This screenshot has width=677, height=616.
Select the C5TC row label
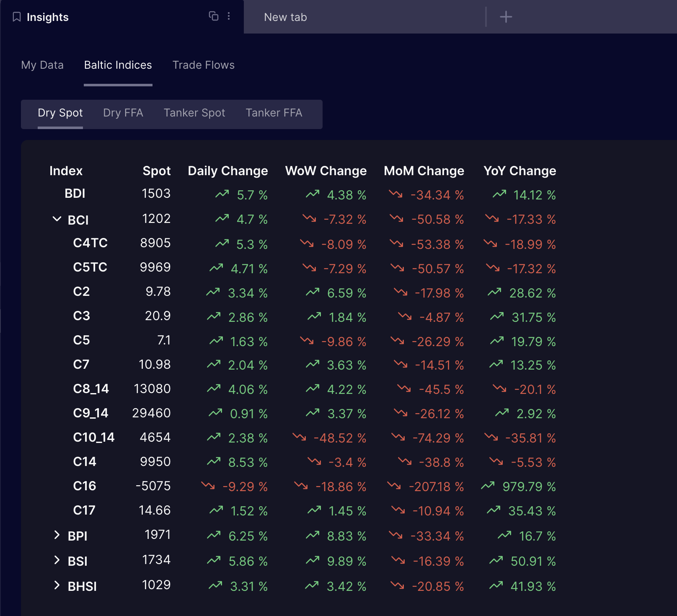90,267
